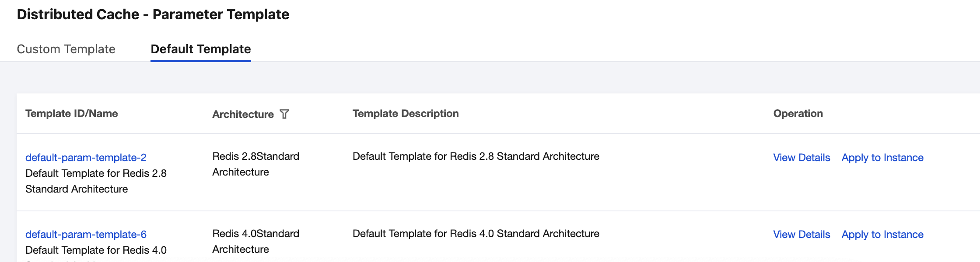980x262 pixels.
Task: Click the name text under default-param-template-2
Action: 96,181
